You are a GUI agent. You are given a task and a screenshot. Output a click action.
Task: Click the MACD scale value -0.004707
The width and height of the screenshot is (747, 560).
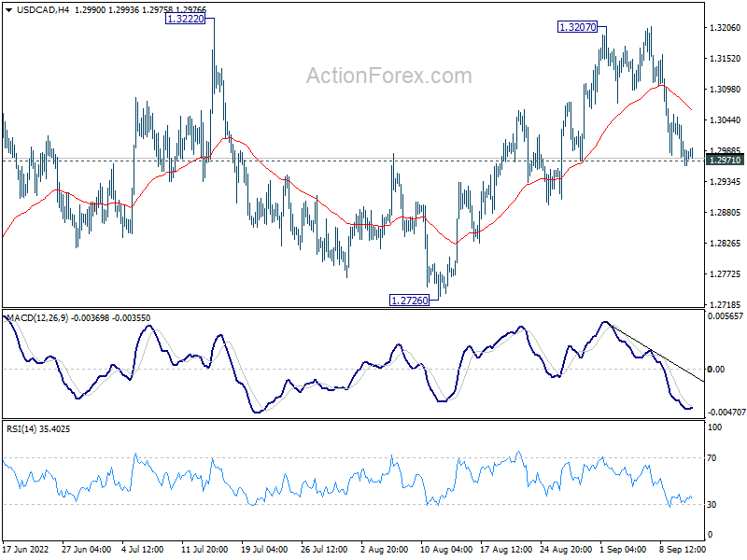[x=726, y=412]
